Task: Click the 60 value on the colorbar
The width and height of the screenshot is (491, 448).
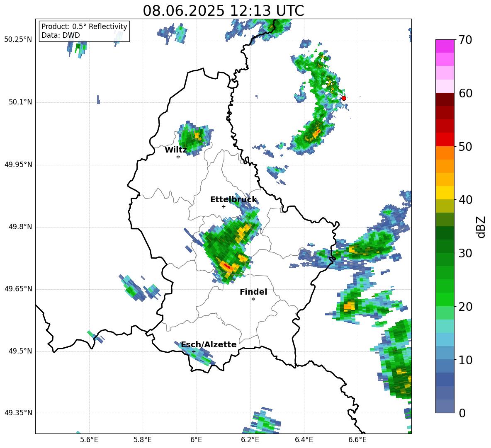Action: 465,93
